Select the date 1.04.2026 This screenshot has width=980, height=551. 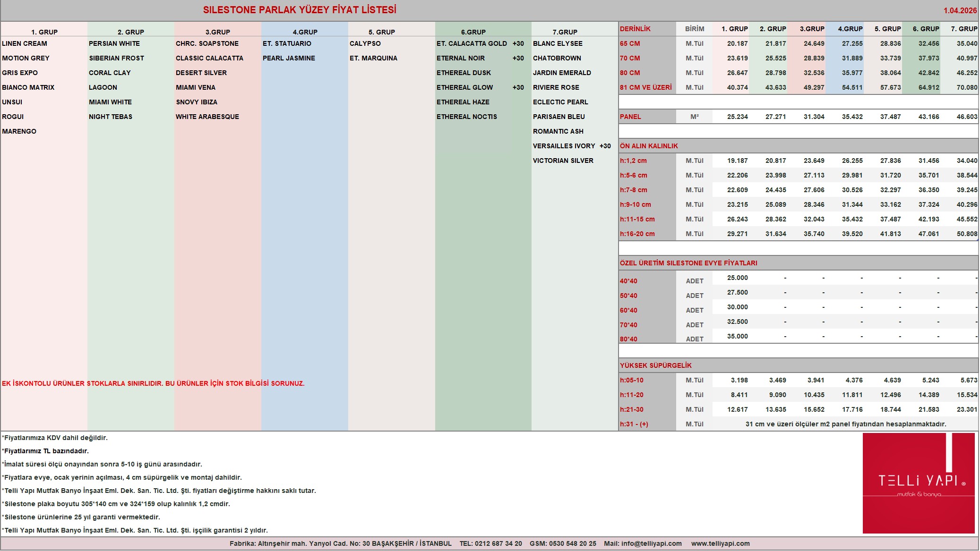click(960, 10)
